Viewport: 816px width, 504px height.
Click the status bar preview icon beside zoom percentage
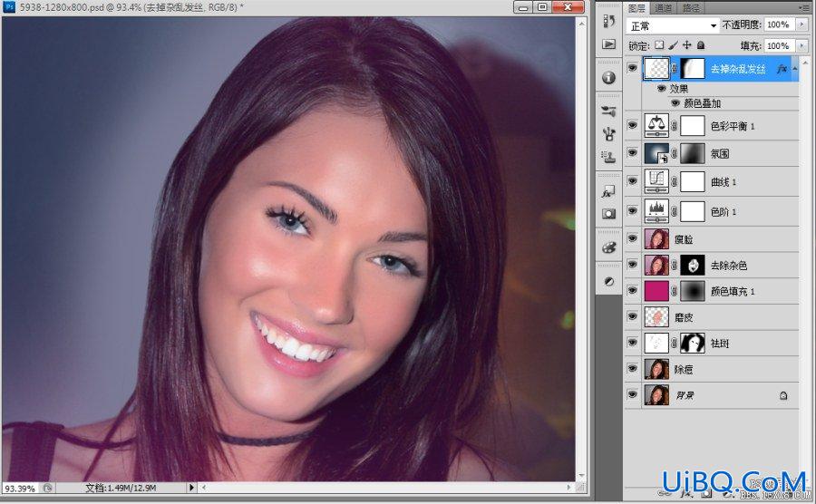tap(47, 488)
